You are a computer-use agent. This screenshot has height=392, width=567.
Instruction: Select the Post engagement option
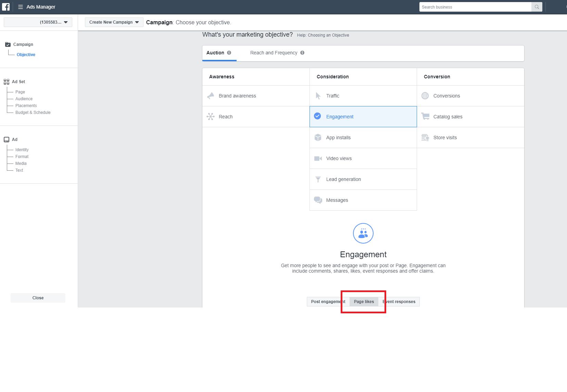pyautogui.click(x=328, y=302)
